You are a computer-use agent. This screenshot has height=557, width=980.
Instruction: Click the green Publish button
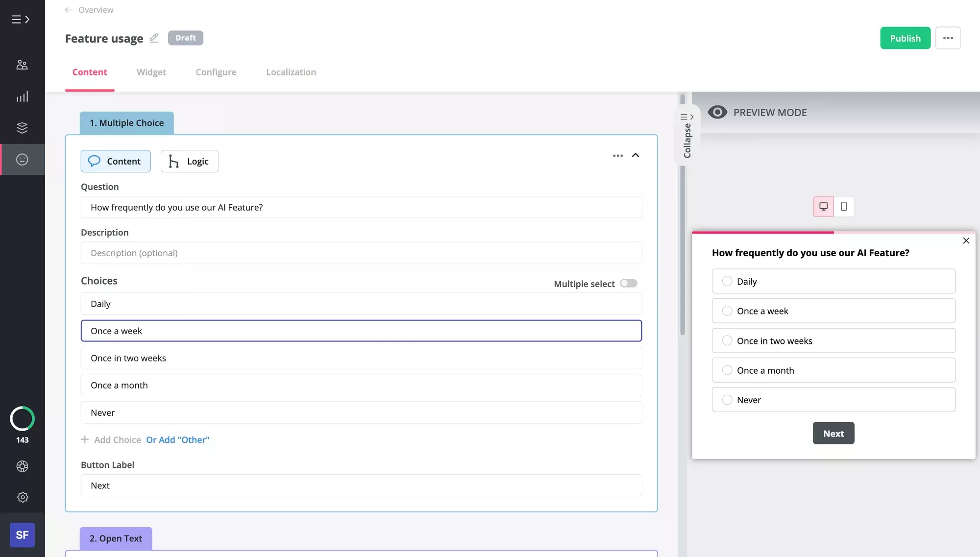tap(905, 38)
